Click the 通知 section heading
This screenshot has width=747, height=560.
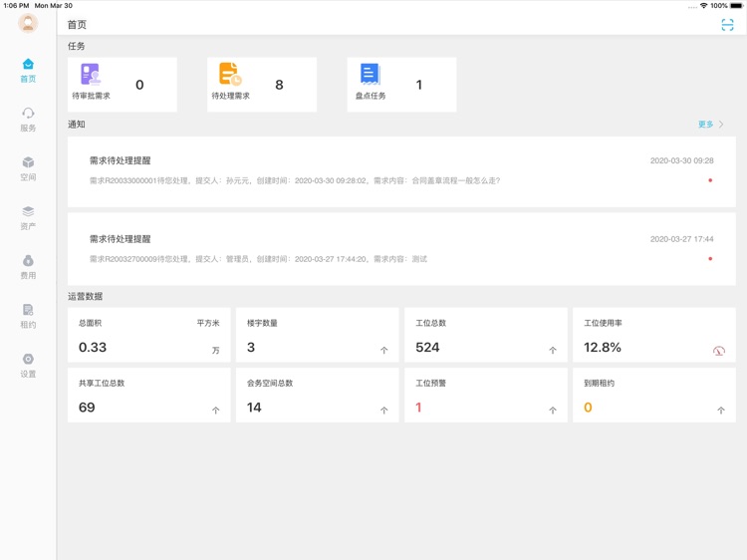[77, 125]
